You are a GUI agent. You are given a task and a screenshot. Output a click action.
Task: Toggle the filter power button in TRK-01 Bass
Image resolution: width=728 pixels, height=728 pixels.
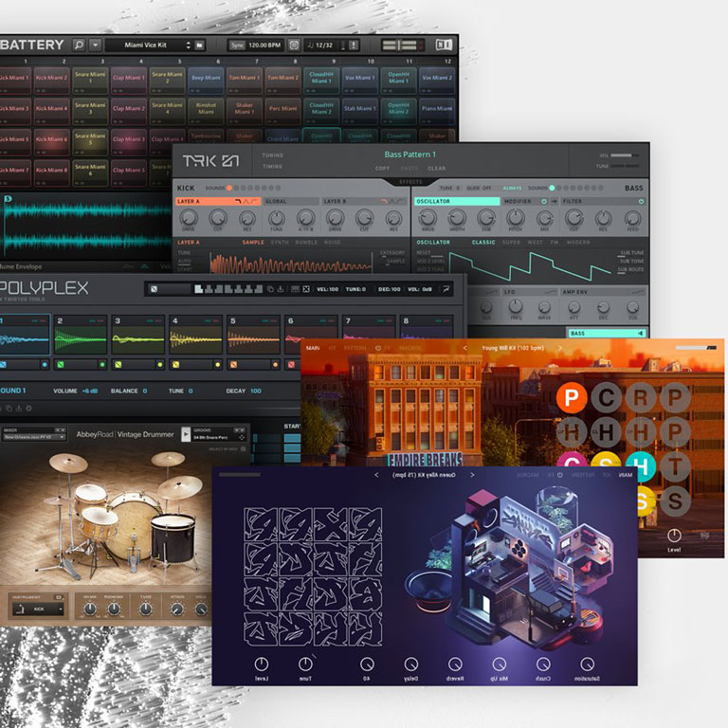click(642, 201)
